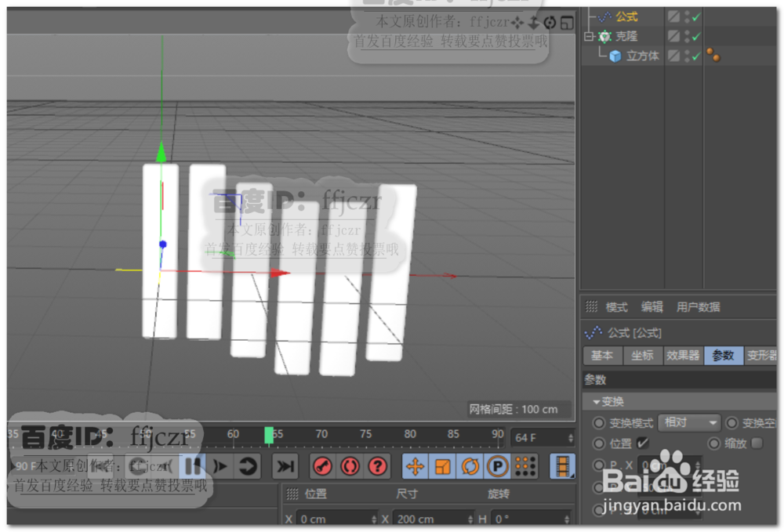The width and height of the screenshot is (784, 532).
Task: Click the 参数 tab button
Action: (724, 356)
